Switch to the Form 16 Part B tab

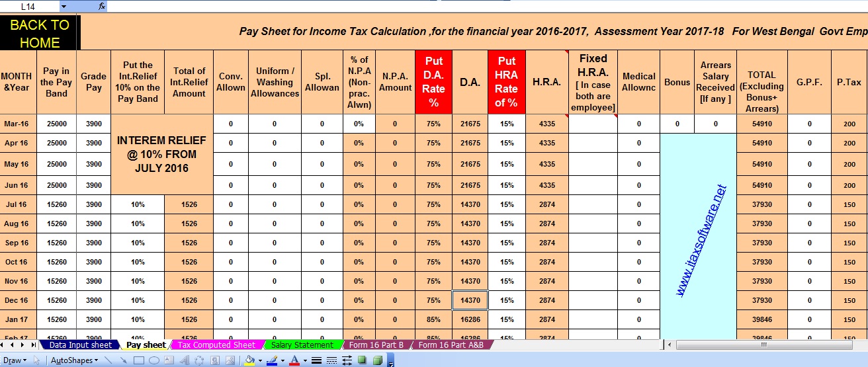tap(376, 345)
